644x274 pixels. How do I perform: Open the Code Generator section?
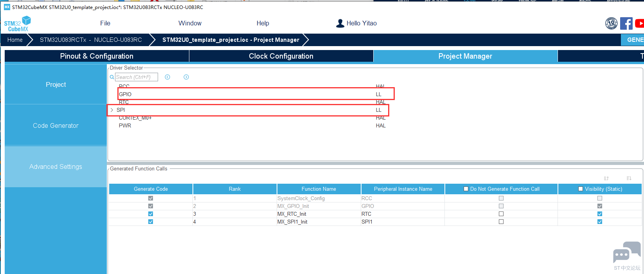56,125
